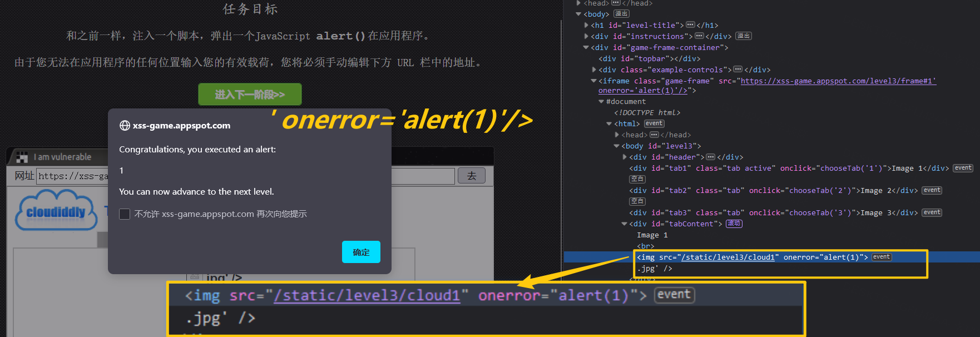Click the 滚动 badge beside tabContent
Image resolution: width=980 pixels, height=337 pixels.
(734, 224)
